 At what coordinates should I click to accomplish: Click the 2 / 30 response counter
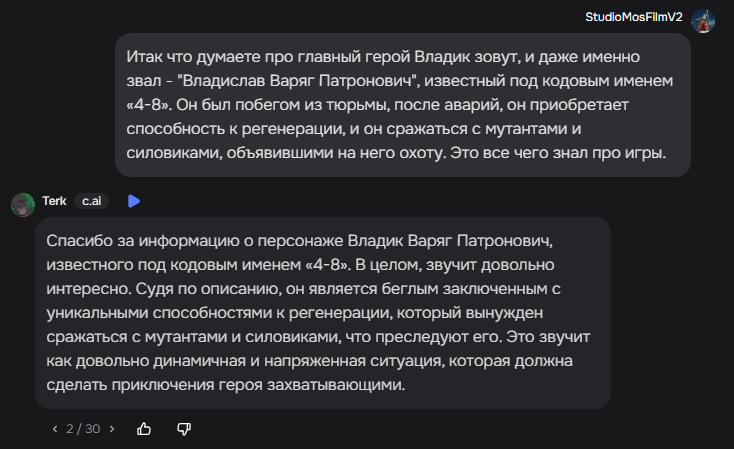(83, 429)
